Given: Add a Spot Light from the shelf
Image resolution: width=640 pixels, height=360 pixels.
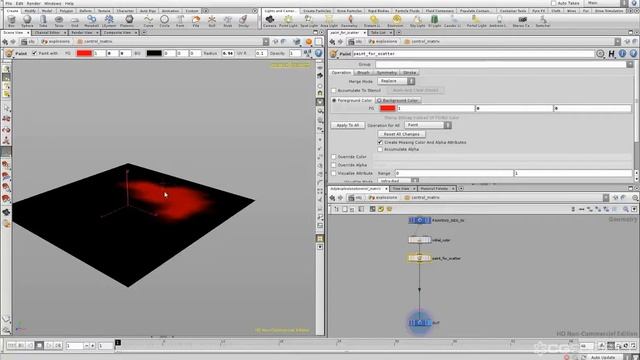Looking at the screenshot, I should coord(309,21).
